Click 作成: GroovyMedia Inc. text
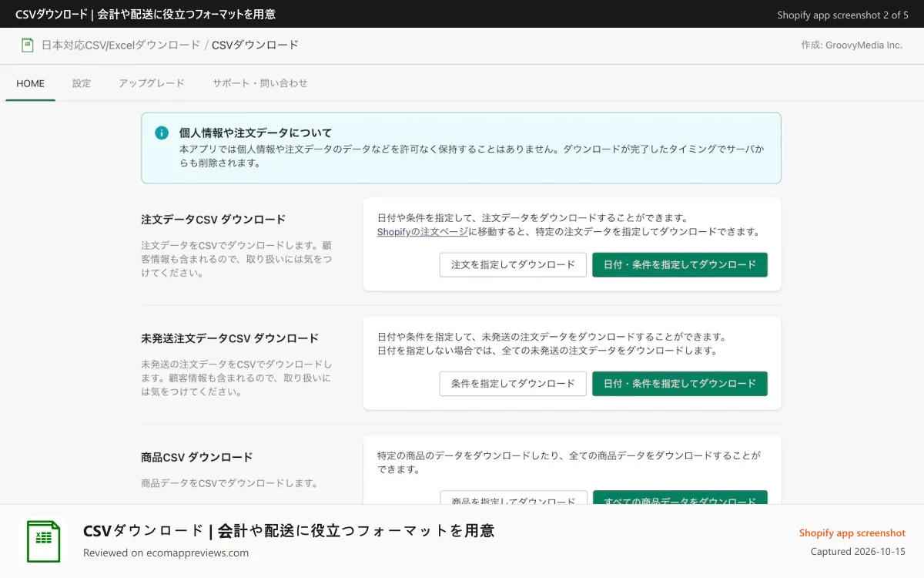Screen dimensions: 924x578 coord(852,45)
